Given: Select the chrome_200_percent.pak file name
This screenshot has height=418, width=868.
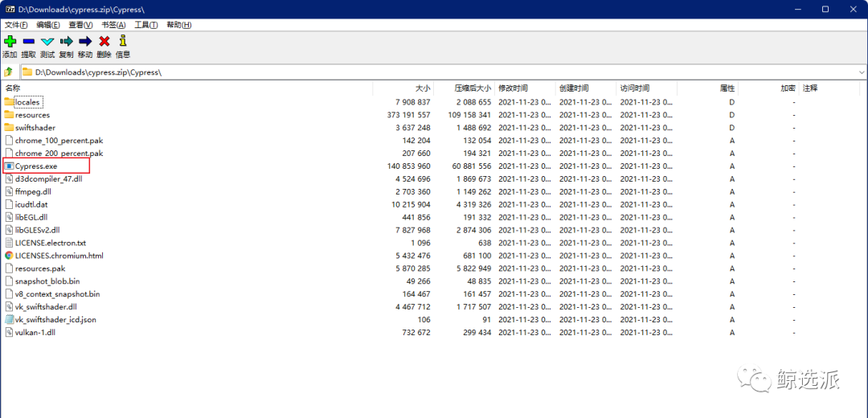Looking at the screenshot, I should 59,154.
